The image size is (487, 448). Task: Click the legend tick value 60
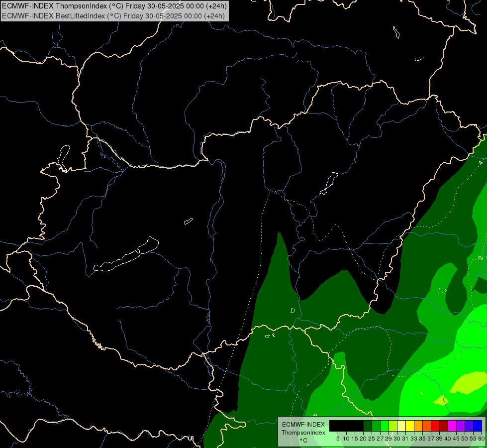pos(482,439)
